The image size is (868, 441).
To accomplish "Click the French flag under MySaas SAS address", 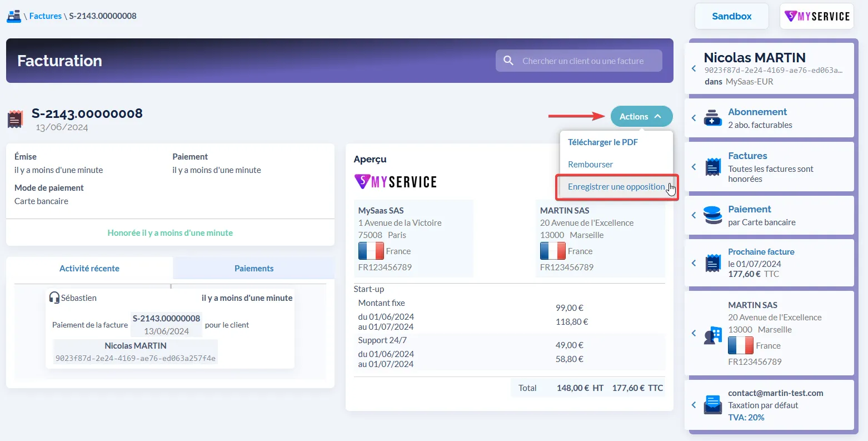I will 371,251.
